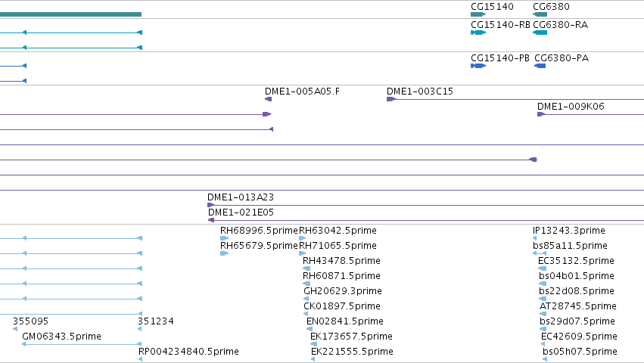Viewport: 644px width, 363px height.
Task: Click the CG15140-RB transcript glyph
Action: click(478, 33)
